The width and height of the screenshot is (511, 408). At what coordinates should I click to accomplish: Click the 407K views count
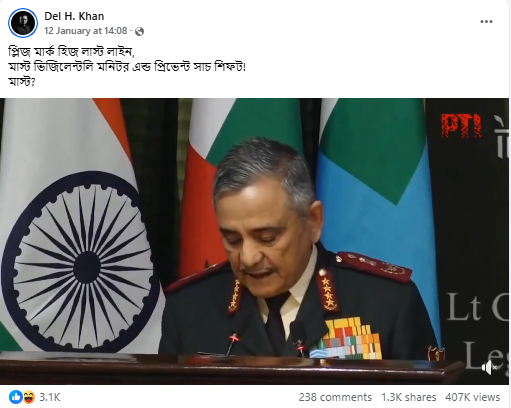(x=473, y=397)
